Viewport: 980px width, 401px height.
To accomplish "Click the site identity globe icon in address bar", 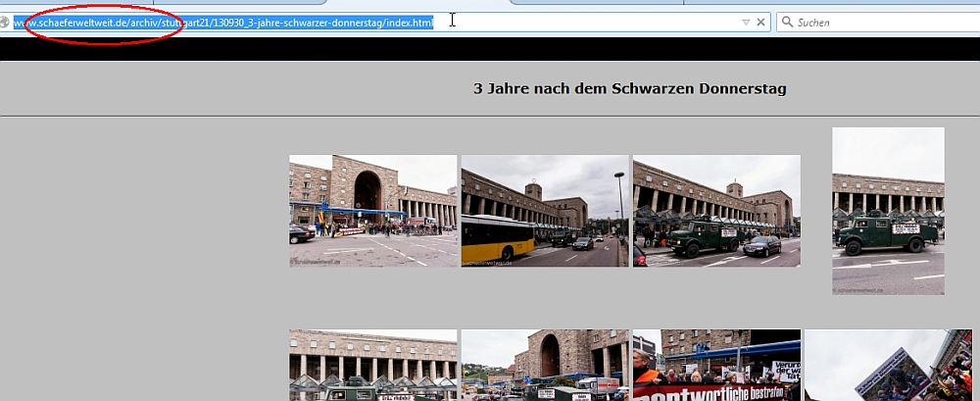I will (x=6, y=22).
